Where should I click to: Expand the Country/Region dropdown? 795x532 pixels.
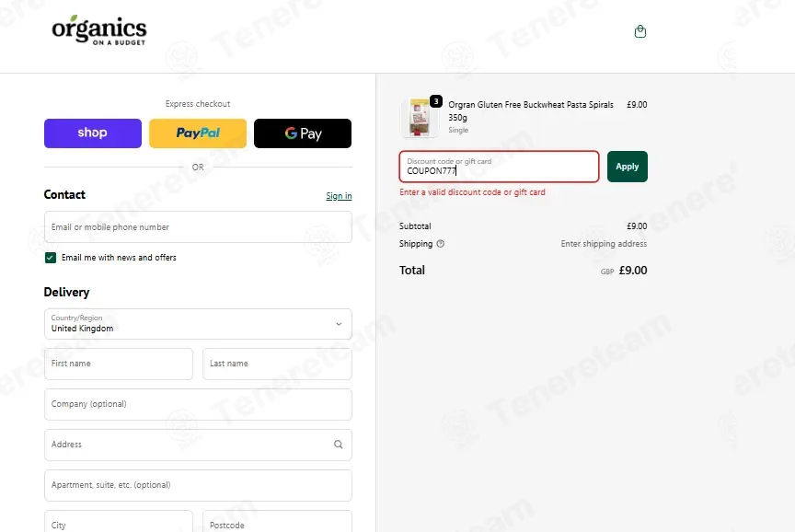pos(198,324)
